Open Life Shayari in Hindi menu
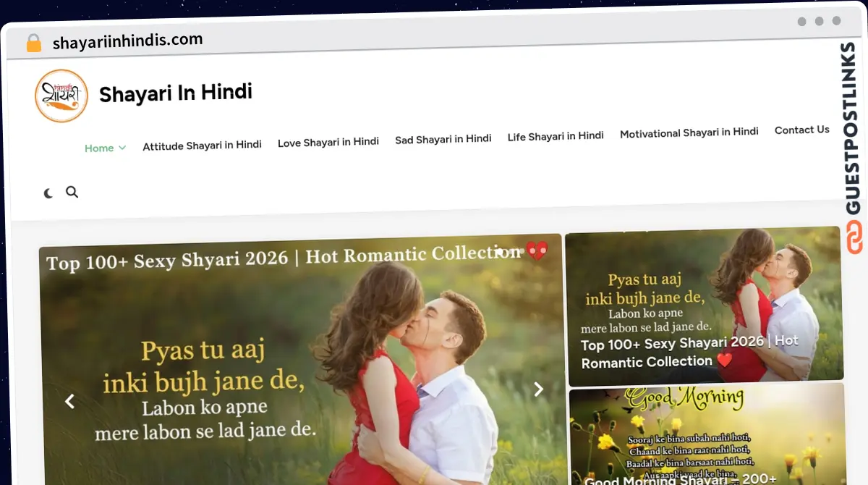The image size is (868, 485). pyautogui.click(x=556, y=136)
